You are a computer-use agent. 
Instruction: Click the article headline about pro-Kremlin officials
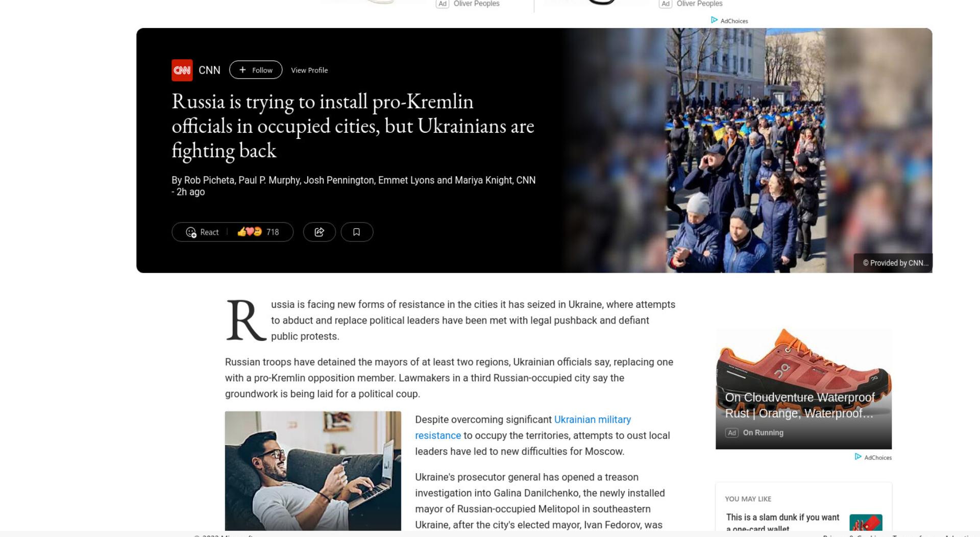coord(353,126)
